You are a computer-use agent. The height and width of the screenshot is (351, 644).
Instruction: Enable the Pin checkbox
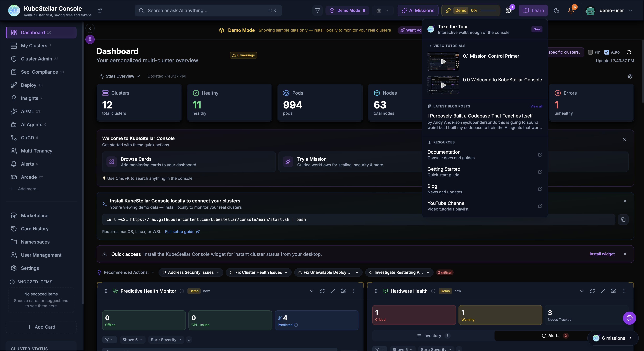(590, 52)
